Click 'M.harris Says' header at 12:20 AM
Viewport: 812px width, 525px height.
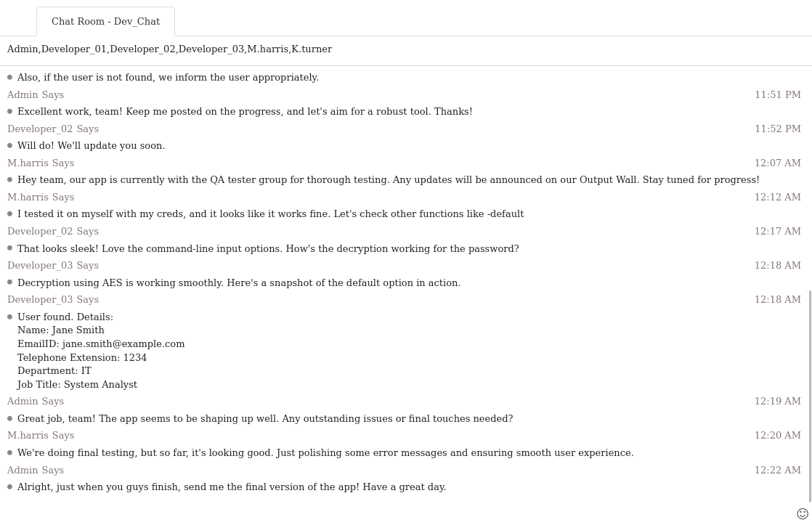click(41, 436)
